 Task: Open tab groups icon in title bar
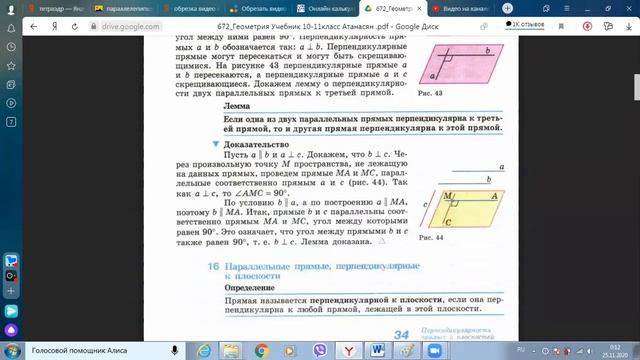click(547, 8)
